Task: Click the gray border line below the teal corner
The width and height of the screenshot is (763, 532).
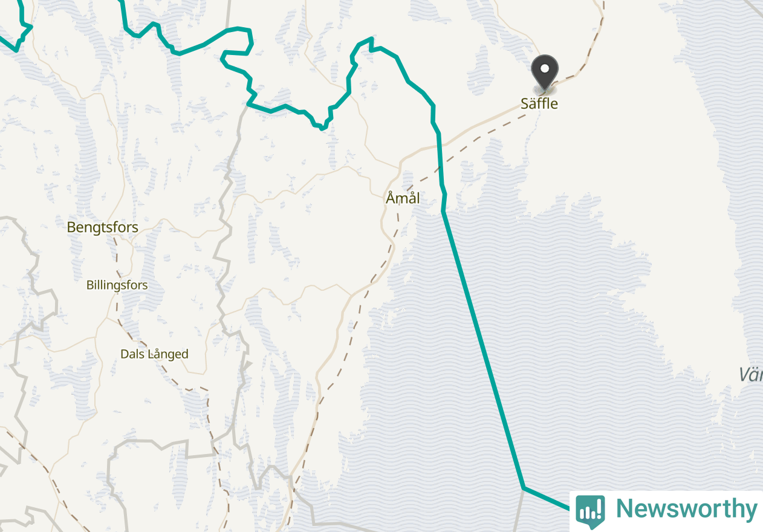Action: [519, 511]
